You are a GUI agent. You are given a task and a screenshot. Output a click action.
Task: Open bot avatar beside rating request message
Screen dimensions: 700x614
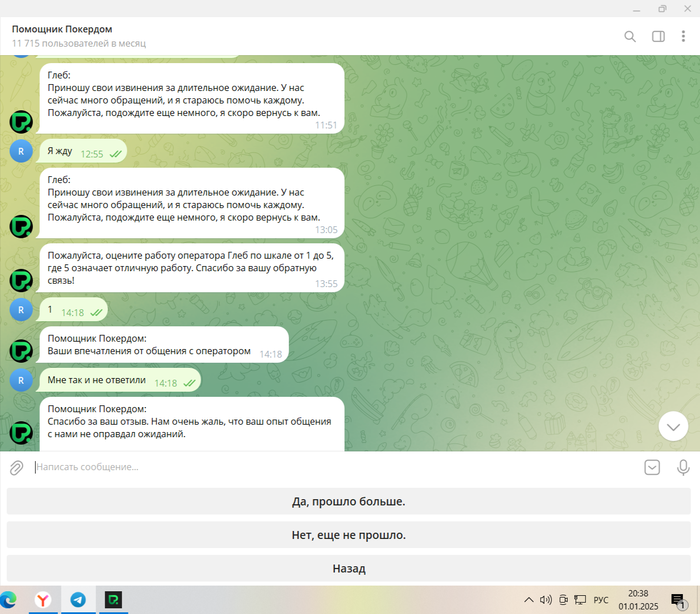pos(21,280)
